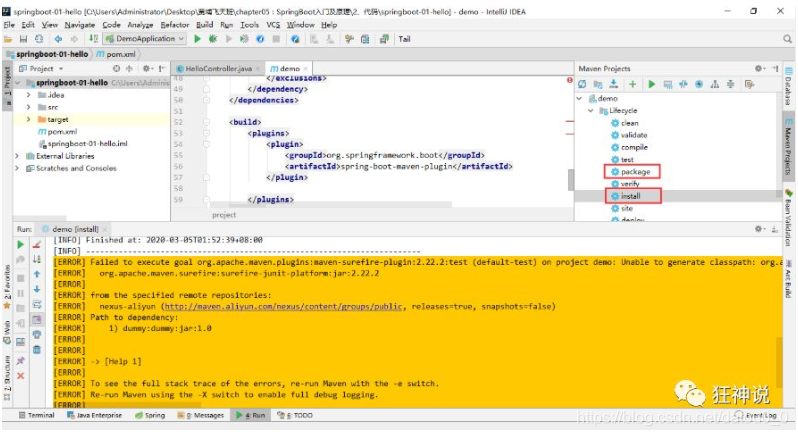Open the Spring tool window
798x436 pixels.
(150, 415)
